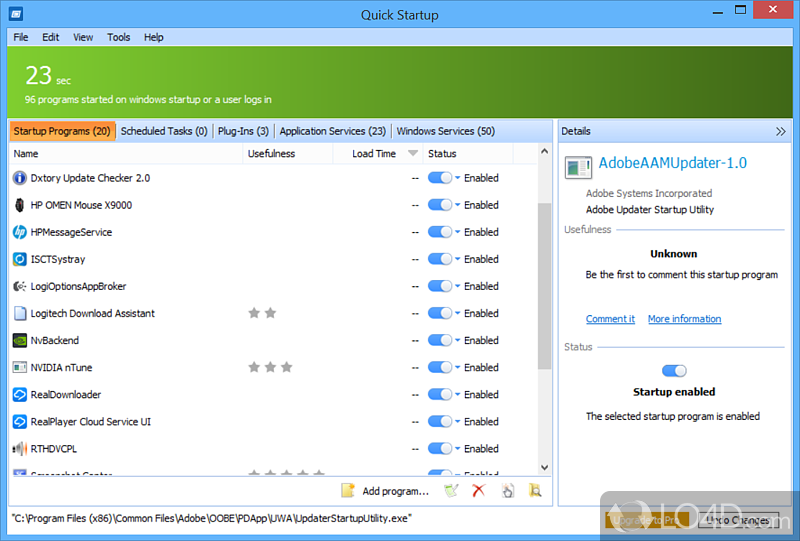
Task: Click the NVIDIA nTune three-star rating
Action: click(x=270, y=367)
